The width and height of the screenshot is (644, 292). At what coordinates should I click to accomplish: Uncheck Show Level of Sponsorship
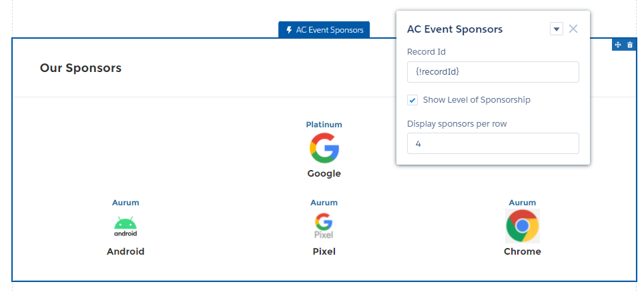point(412,100)
